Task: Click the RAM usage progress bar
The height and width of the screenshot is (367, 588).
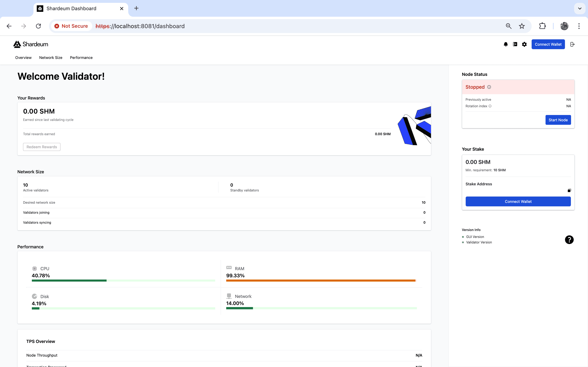Action: pos(321,281)
